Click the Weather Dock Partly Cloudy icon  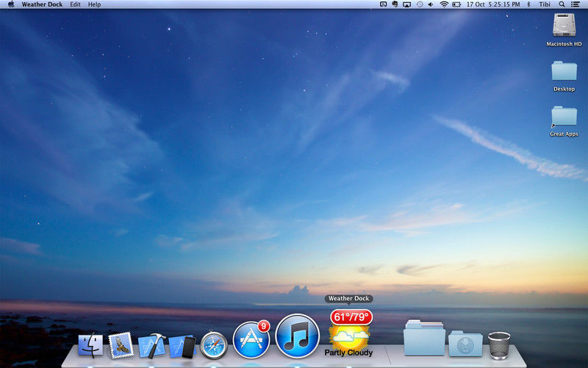click(350, 333)
